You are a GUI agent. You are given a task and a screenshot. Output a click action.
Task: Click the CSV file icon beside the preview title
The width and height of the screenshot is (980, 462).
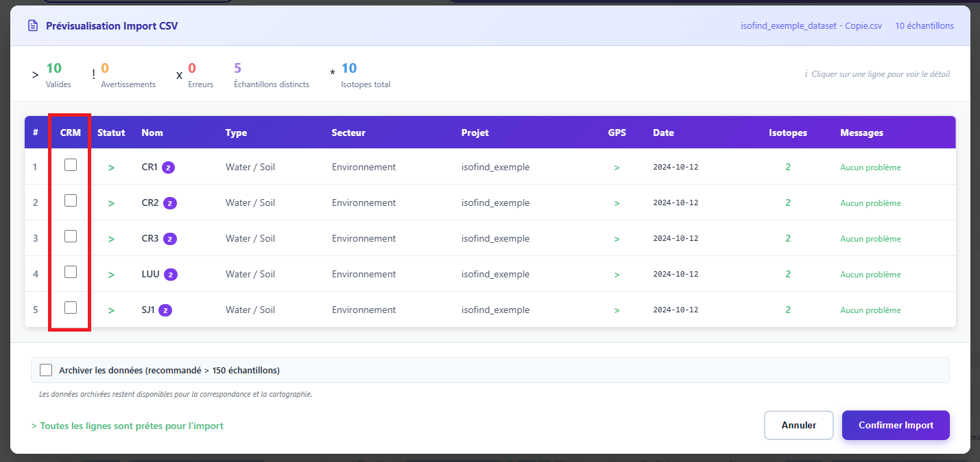(32, 25)
